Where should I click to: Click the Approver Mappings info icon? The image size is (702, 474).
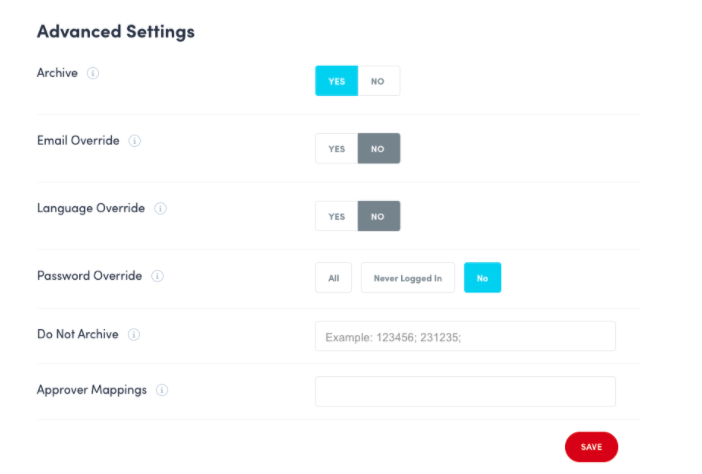tap(162, 390)
